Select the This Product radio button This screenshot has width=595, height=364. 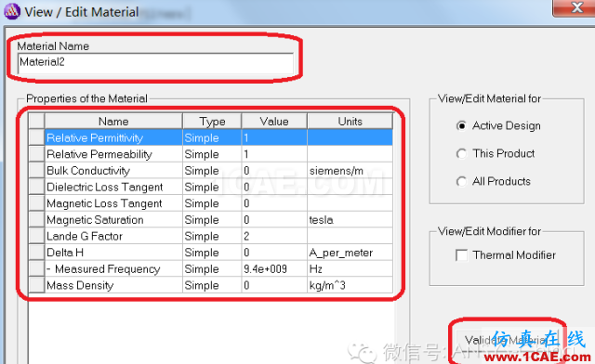coord(461,153)
